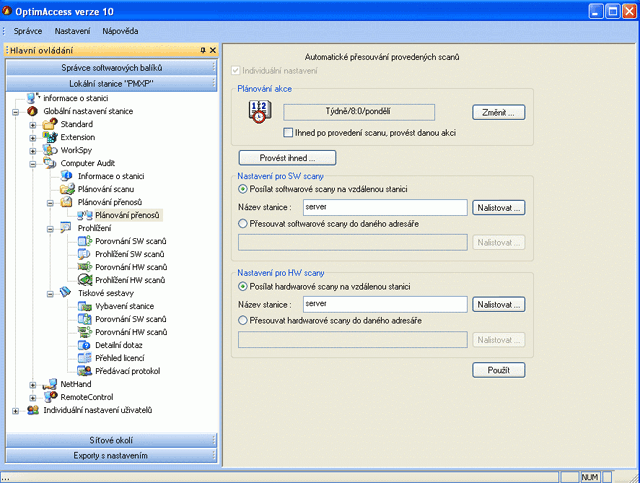The width and height of the screenshot is (640, 483).
Task: Open the Nápověda menu
Action: click(120, 31)
